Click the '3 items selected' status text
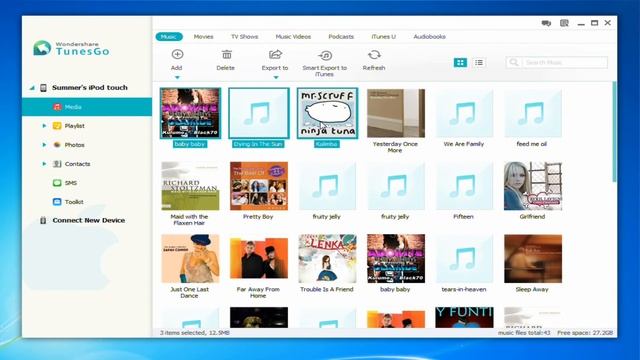Viewport: 640px width, 360px height. click(195, 333)
